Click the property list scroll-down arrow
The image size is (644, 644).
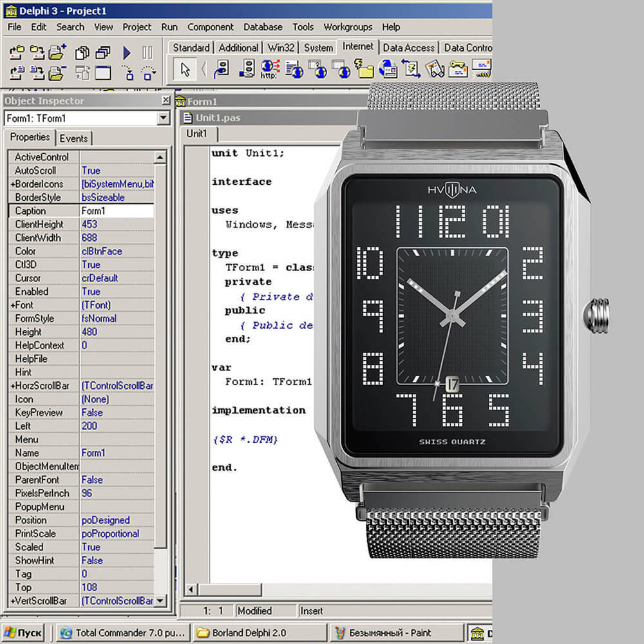click(160, 600)
